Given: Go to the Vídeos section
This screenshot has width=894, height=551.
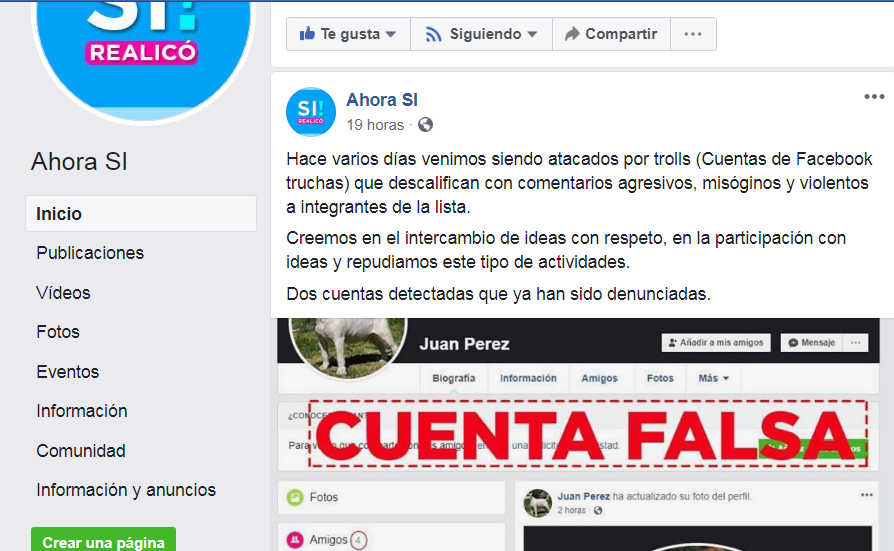Looking at the screenshot, I should pos(63,293).
